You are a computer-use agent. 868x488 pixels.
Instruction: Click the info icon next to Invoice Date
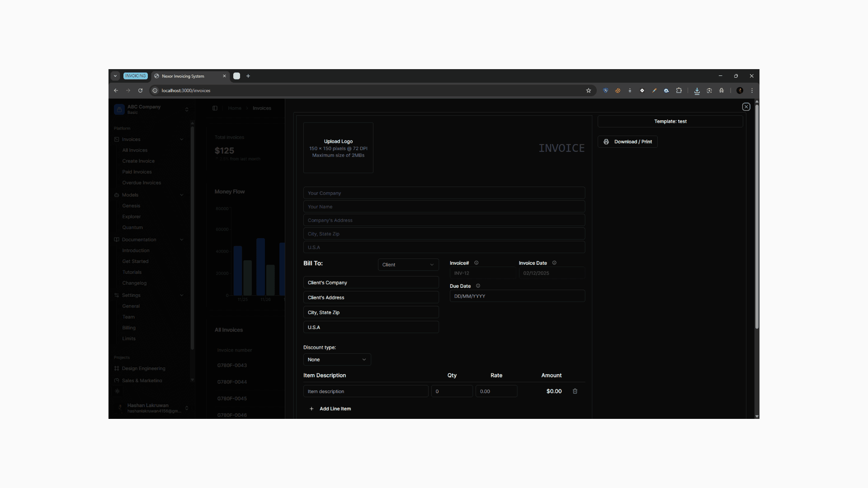click(553, 263)
